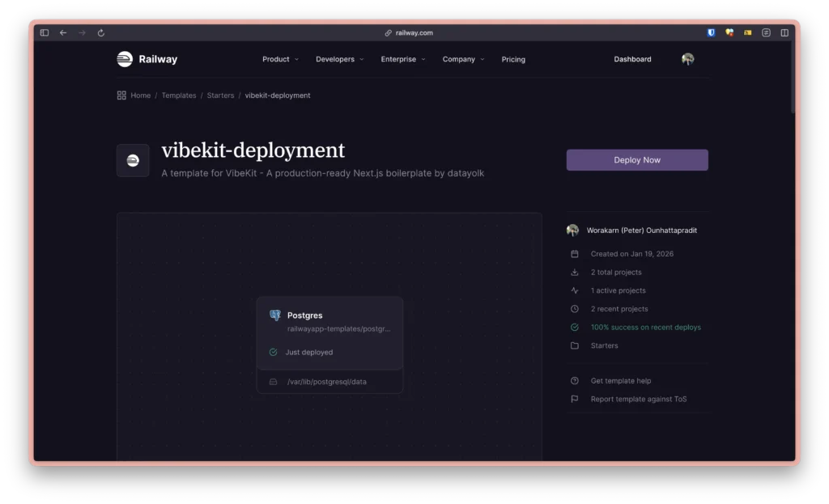Click the green checkmark next to Just deployed
The height and width of the screenshot is (504, 829).
point(274,352)
